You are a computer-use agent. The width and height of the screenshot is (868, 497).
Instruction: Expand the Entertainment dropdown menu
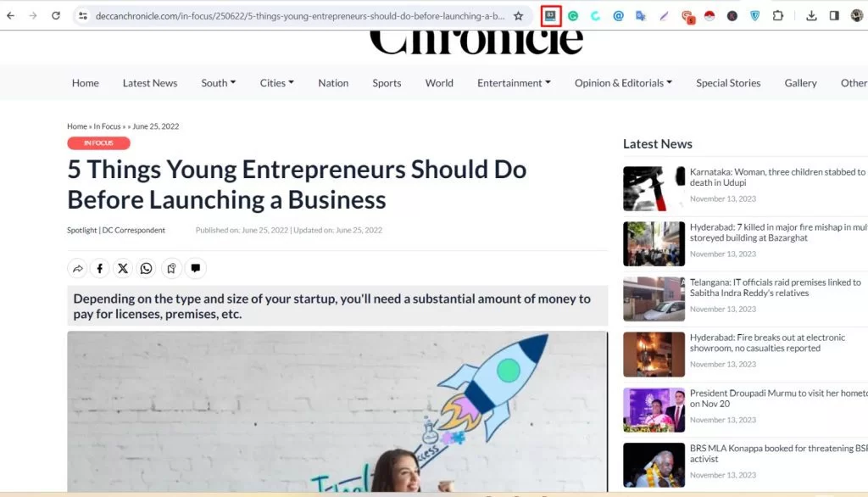(x=514, y=83)
